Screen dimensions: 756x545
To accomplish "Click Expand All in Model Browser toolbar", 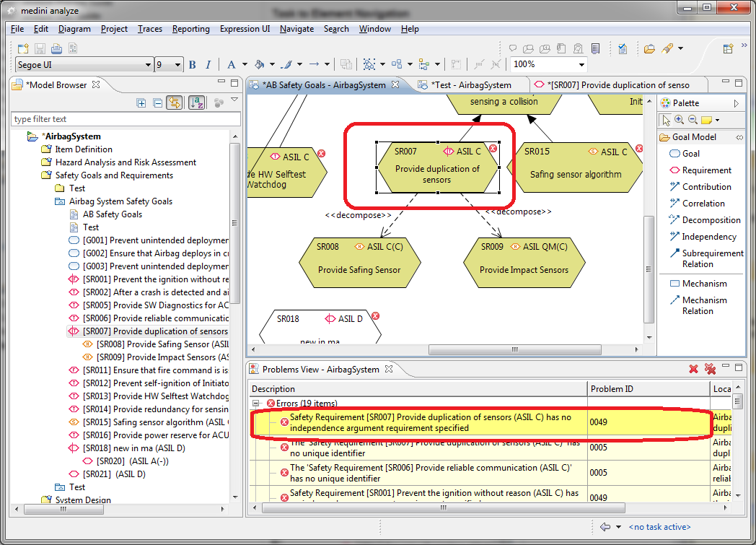I will [x=141, y=103].
